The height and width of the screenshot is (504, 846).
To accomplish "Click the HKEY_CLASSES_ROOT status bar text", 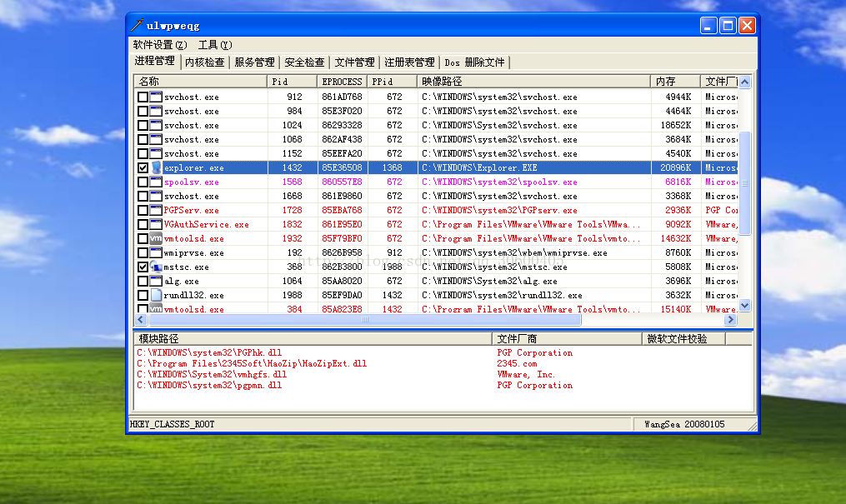I will pos(172,424).
